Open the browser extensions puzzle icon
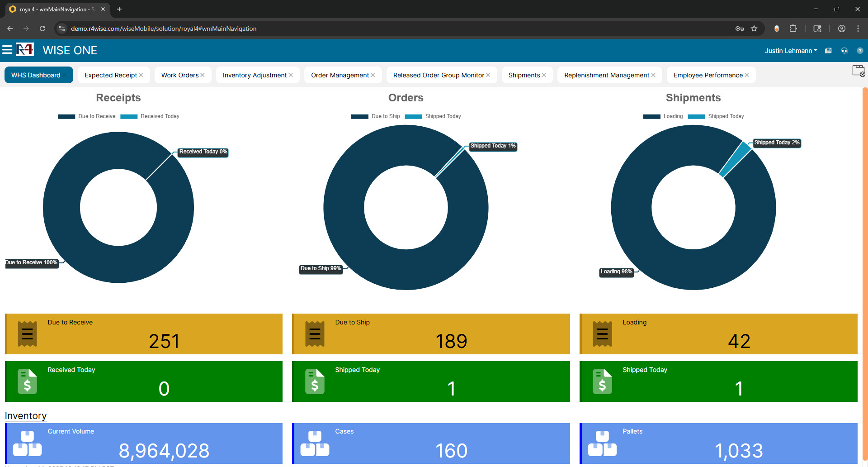The height and width of the screenshot is (467, 868). pos(793,29)
